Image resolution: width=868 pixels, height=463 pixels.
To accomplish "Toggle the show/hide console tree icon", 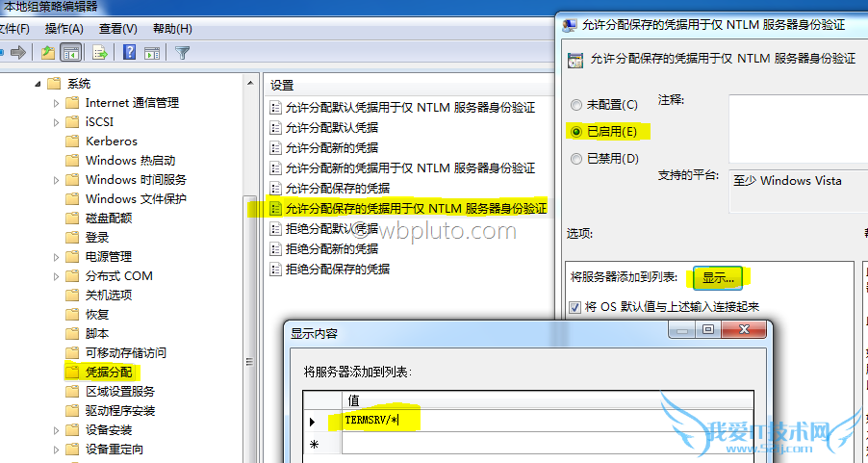I will pos(71,53).
